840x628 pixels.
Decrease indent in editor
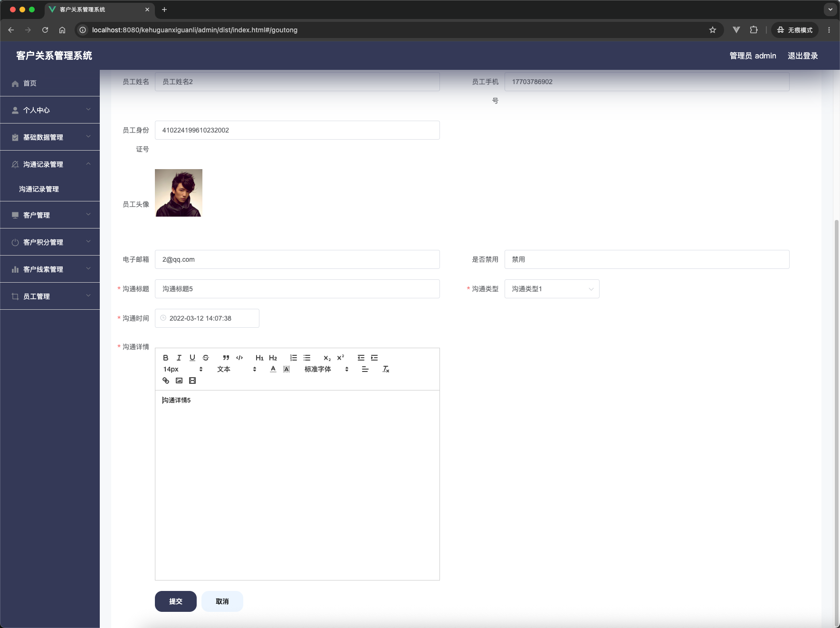coord(361,358)
